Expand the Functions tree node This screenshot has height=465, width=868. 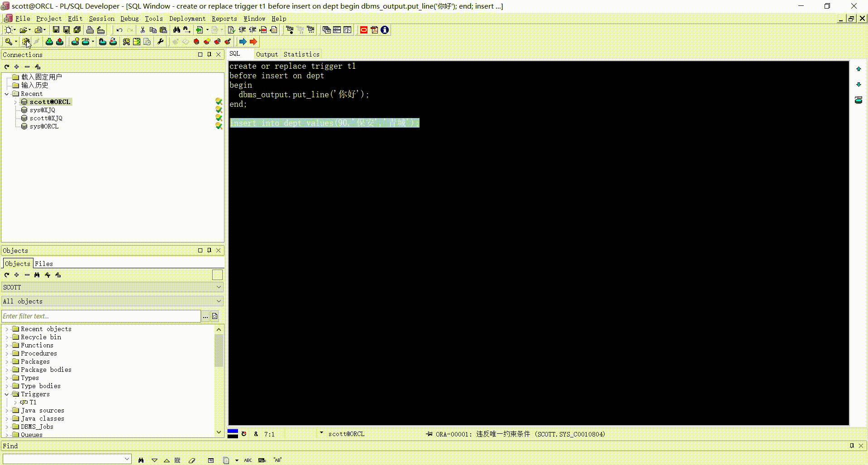pos(7,345)
